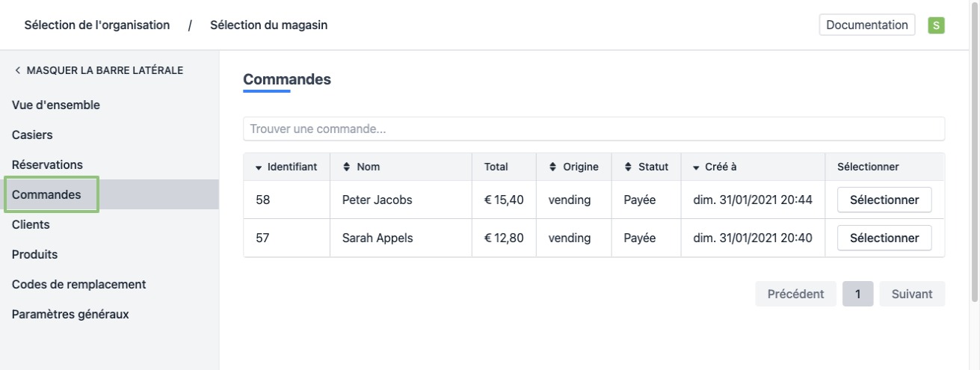Navigate to Réservations in sidebar
The image size is (980, 370).
point(47,164)
